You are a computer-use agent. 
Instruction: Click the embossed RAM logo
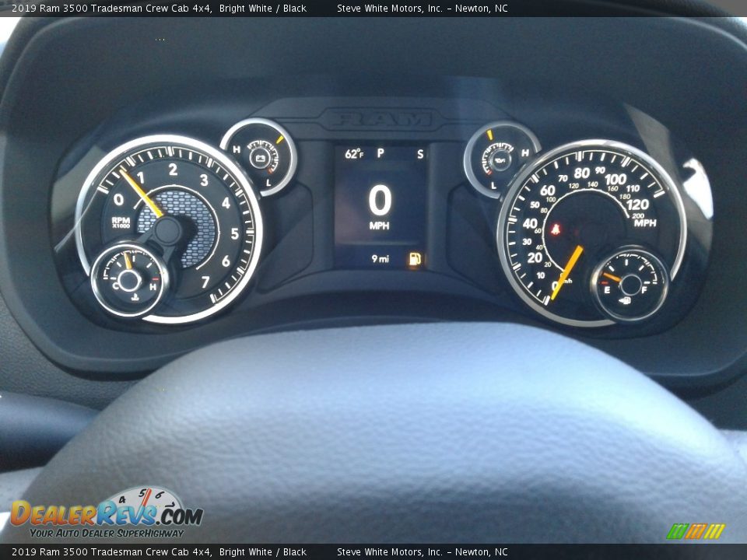point(380,120)
